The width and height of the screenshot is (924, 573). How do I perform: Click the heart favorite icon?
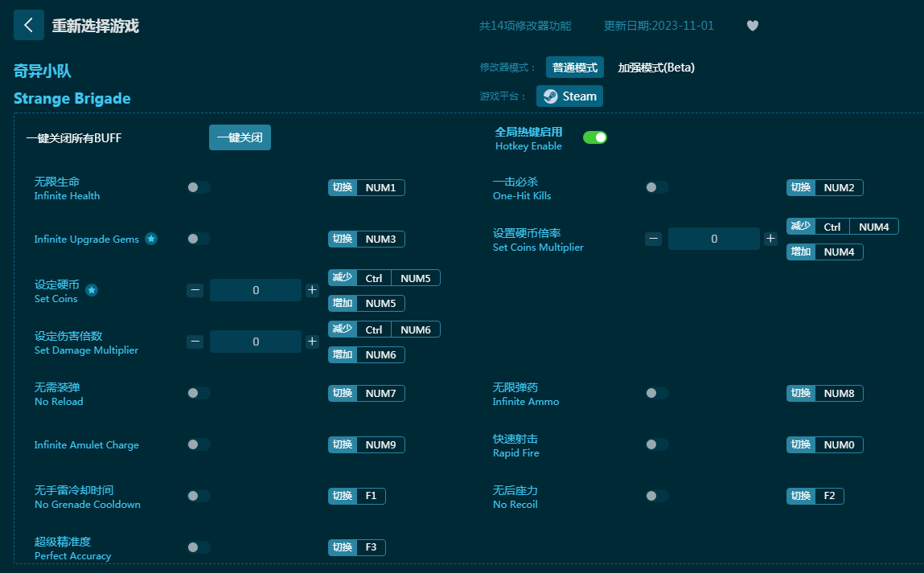753,26
